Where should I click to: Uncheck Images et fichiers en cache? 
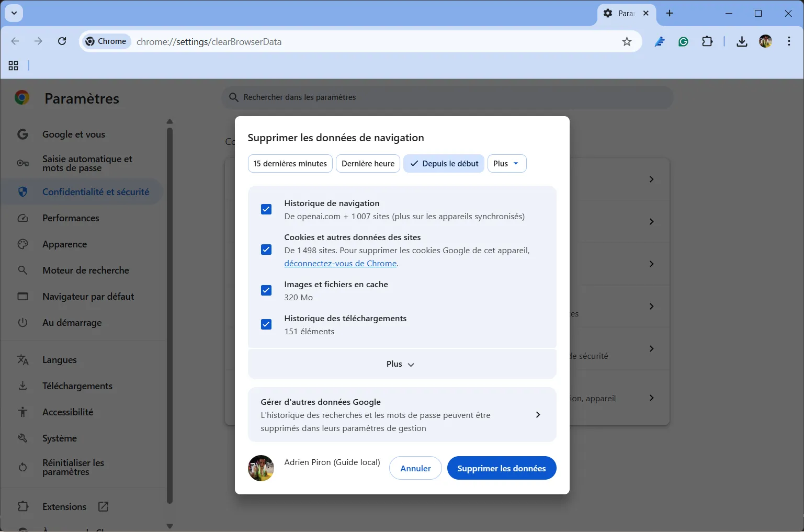click(x=266, y=290)
